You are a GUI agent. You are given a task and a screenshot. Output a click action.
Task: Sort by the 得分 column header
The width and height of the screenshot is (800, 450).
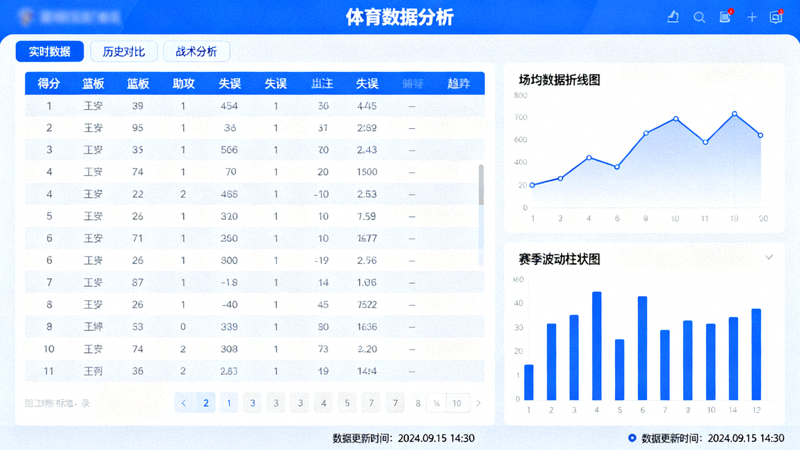click(49, 84)
